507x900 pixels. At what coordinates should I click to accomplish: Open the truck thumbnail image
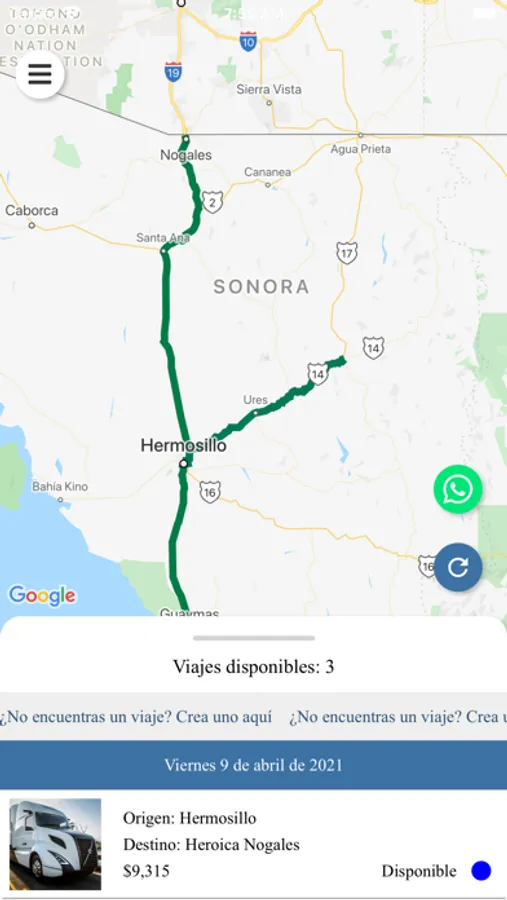(x=55, y=844)
